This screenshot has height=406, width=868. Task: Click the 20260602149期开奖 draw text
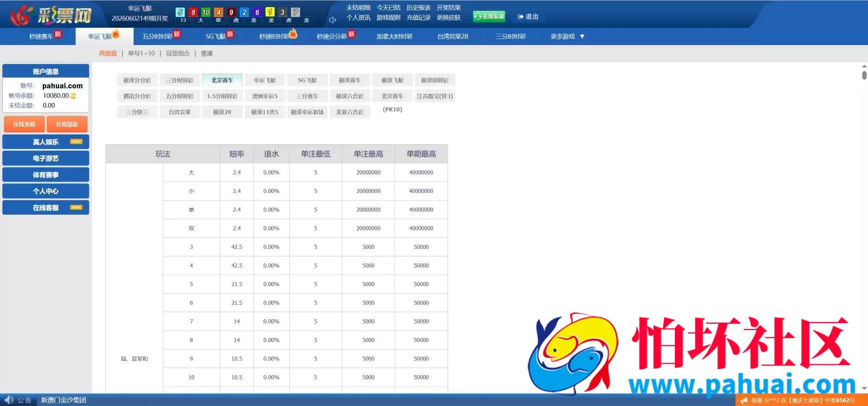(x=140, y=18)
